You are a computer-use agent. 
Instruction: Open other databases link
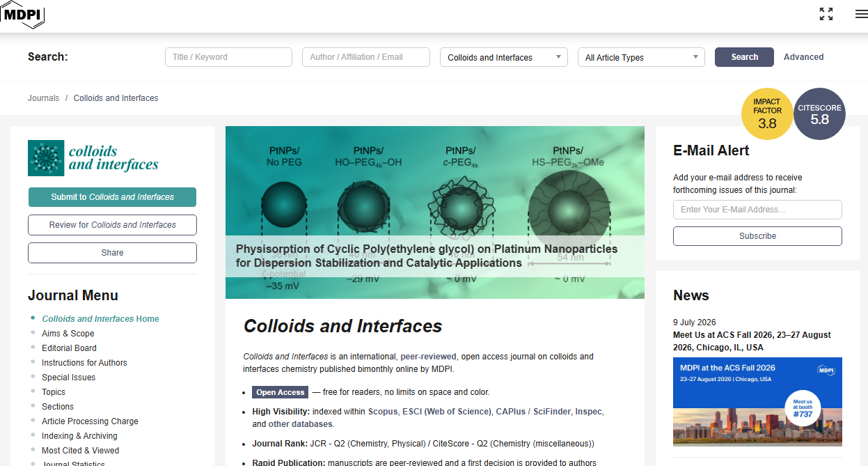tap(300, 424)
